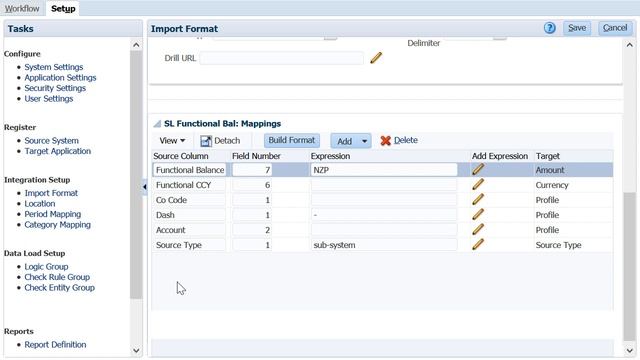Open Import Format link
640x360 pixels.
coord(51,193)
